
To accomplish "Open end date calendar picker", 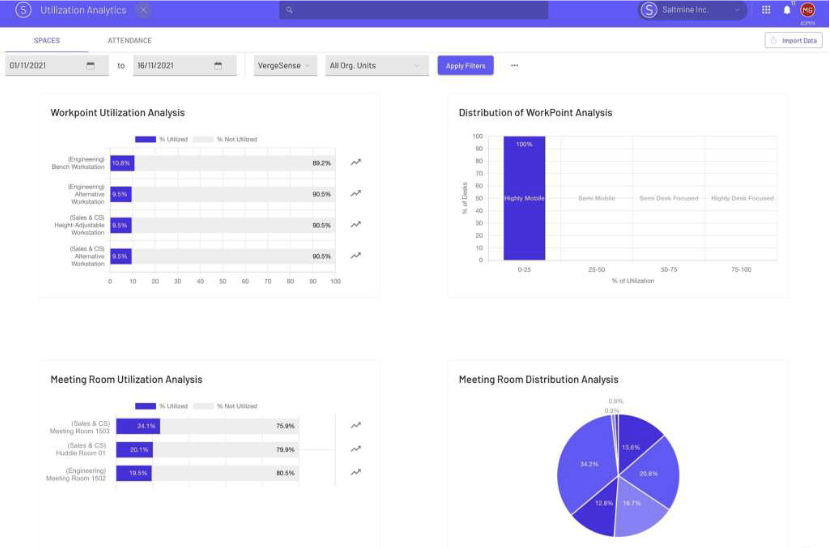I will pos(218,66).
